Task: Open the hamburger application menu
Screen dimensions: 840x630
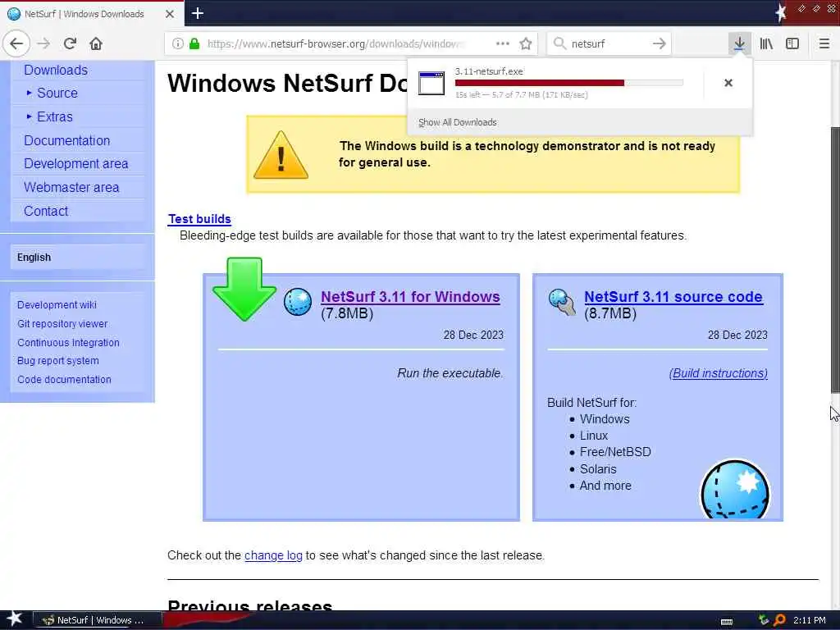Action: (x=824, y=43)
